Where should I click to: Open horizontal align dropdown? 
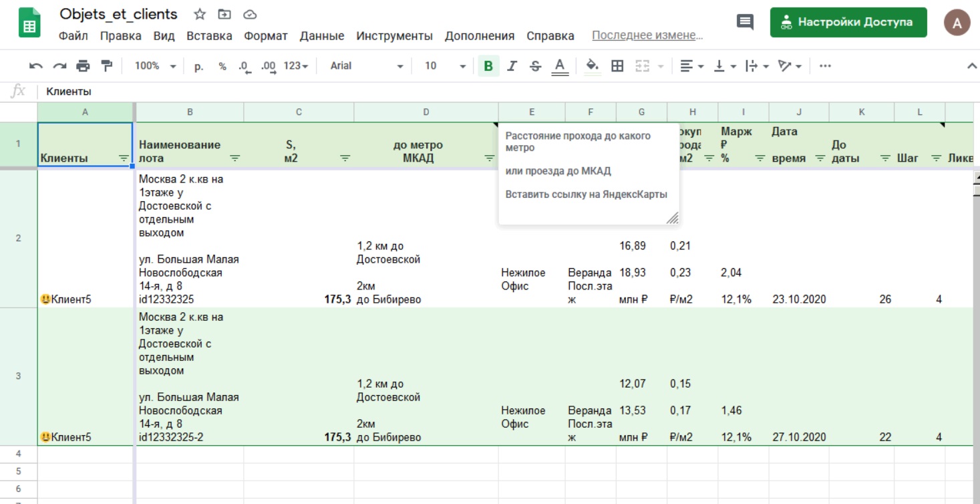[692, 66]
